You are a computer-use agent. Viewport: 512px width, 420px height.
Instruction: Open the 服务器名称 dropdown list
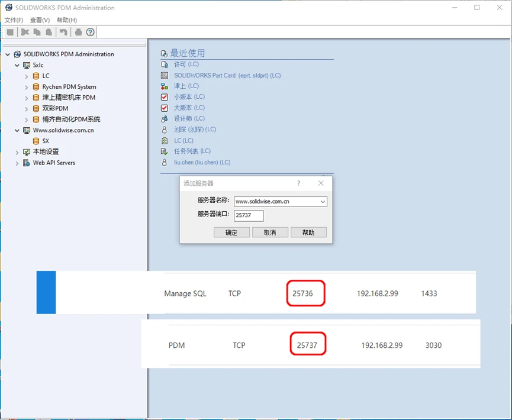(323, 202)
